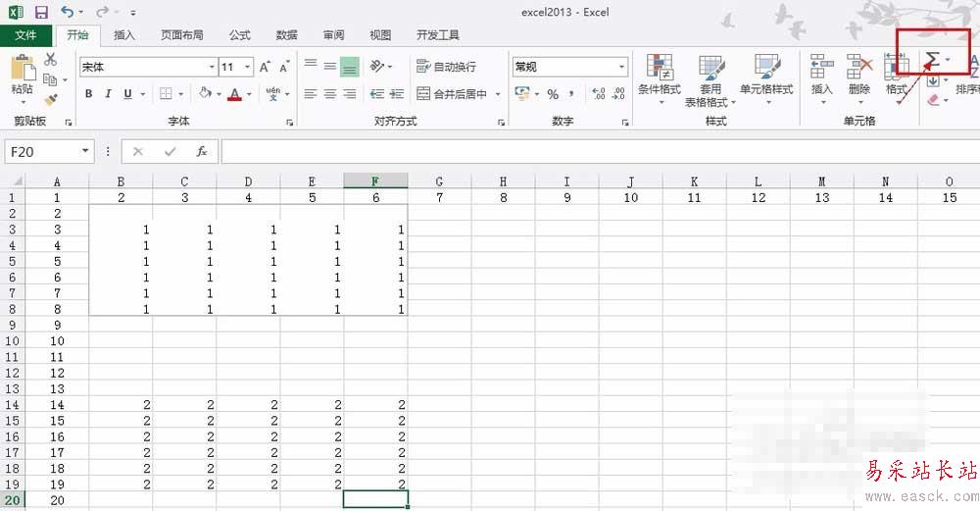Click the AutoSum sigma icon
This screenshot has height=511, width=980.
[932, 60]
